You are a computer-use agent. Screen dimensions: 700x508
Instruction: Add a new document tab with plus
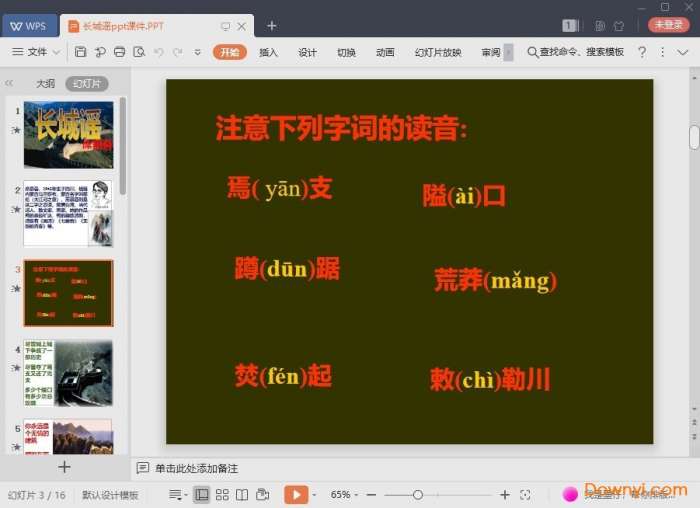(271, 26)
